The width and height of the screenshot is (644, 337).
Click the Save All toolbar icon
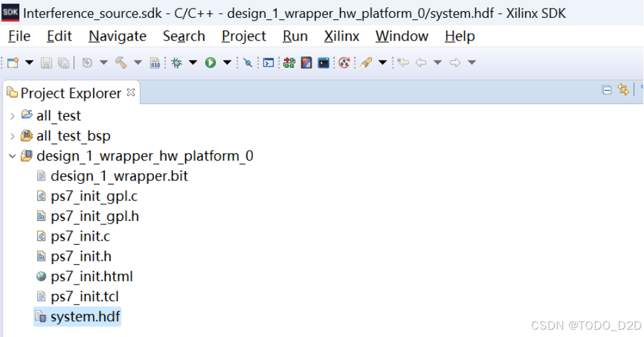point(63,63)
